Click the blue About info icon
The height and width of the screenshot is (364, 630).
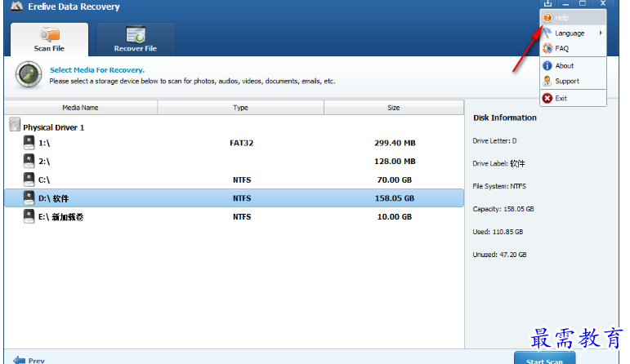(547, 66)
